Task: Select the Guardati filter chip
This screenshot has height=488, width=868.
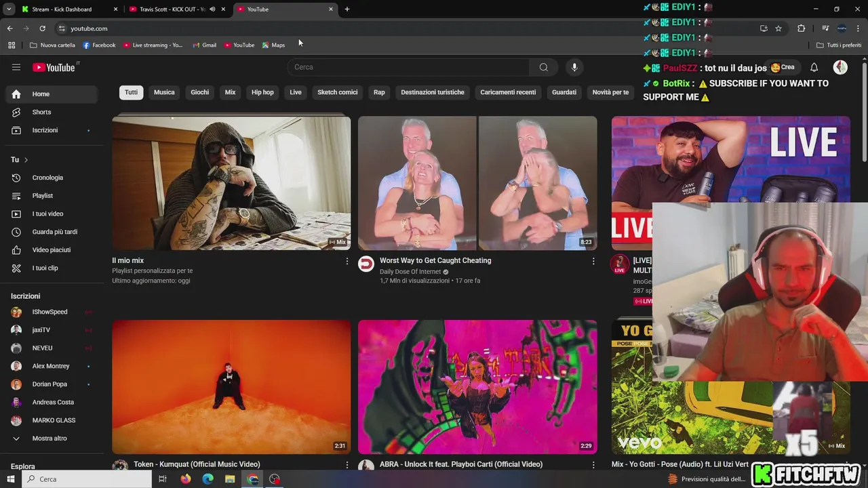Action: (x=564, y=92)
